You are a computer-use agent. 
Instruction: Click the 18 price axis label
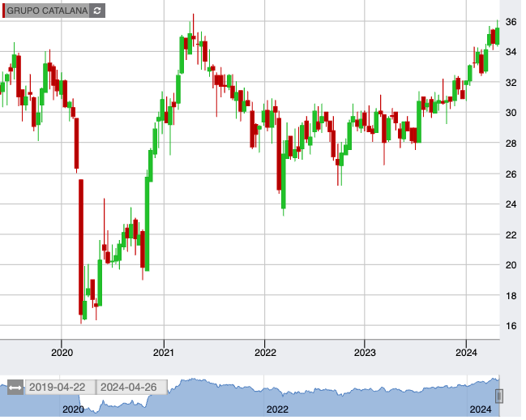point(511,296)
